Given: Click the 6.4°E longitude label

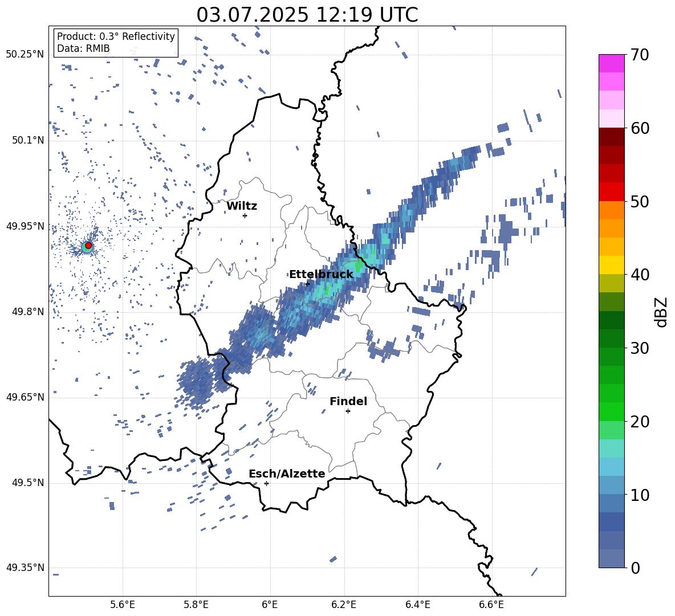Looking at the screenshot, I should 417,605.
